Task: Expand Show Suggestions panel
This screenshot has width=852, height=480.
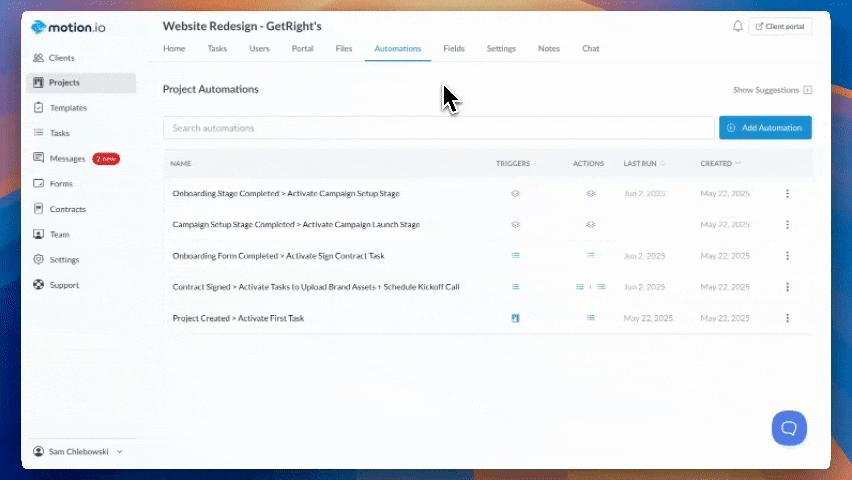Action: pyautogui.click(x=772, y=90)
